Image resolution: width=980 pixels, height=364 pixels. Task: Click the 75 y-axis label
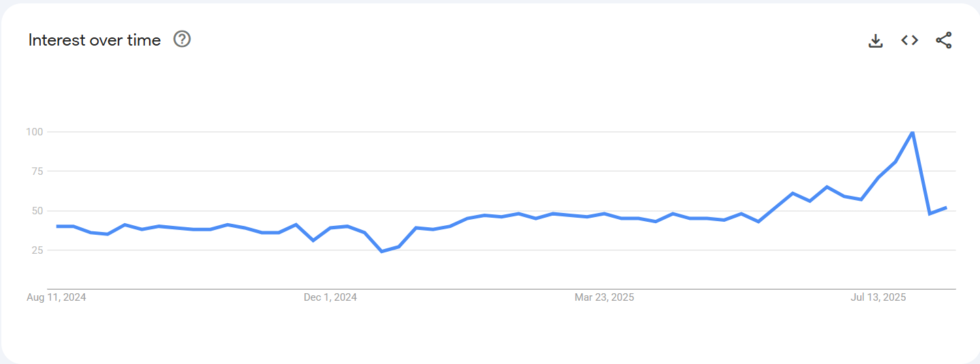[x=37, y=171]
